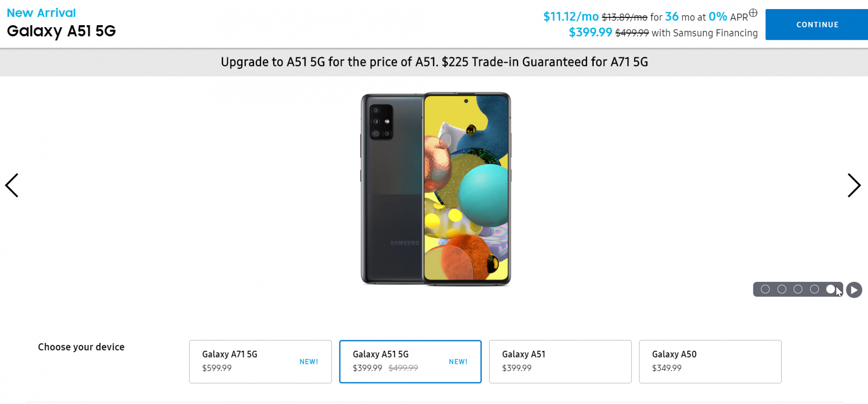
Task: Click the $399.99 Samsung Financing price
Action: 590,33
